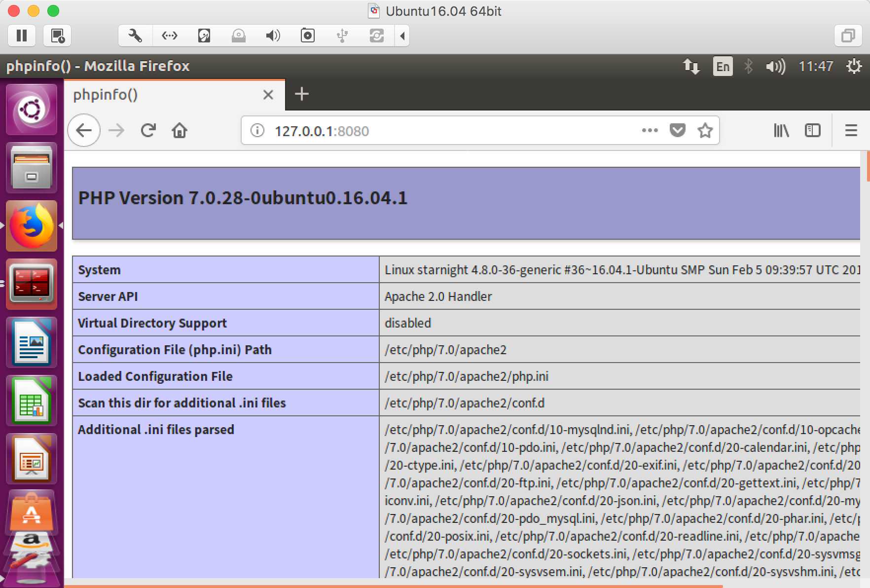Click the hard disk icon in the VM toolbar
Screen dimensions: 870x588
204,36
